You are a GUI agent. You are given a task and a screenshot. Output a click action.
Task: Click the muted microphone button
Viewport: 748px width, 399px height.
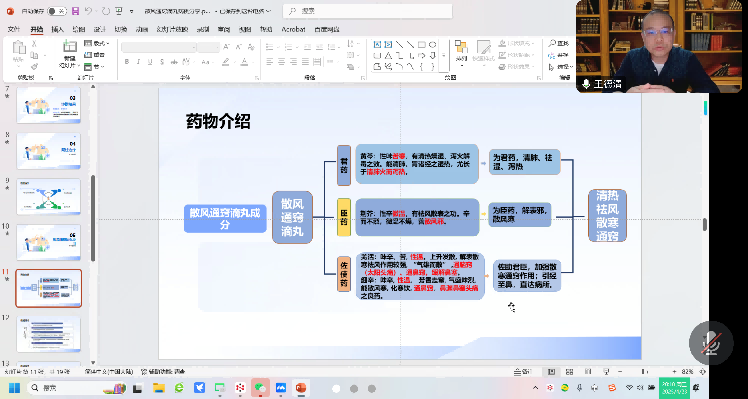[711, 343]
